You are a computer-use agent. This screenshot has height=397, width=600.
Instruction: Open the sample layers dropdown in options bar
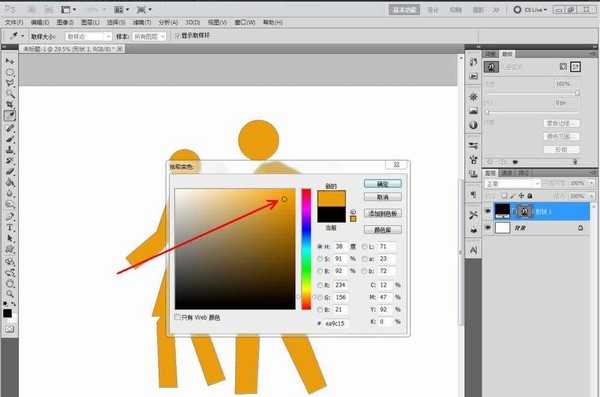click(x=149, y=36)
